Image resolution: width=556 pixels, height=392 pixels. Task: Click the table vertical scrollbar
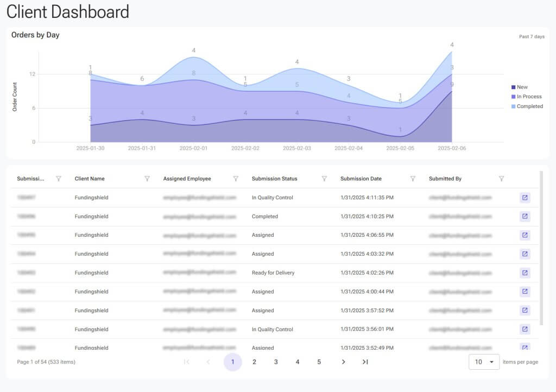tap(541, 244)
